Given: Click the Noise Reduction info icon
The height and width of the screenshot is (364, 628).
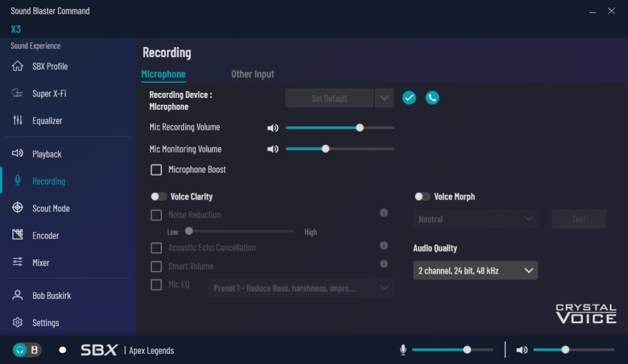Looking at the screenshot, I should 384,213.
